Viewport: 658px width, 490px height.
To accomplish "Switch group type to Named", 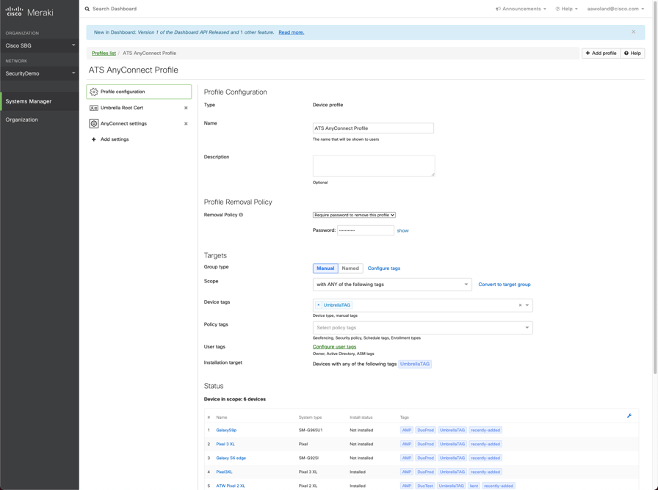I will click(x=351, y=268).
